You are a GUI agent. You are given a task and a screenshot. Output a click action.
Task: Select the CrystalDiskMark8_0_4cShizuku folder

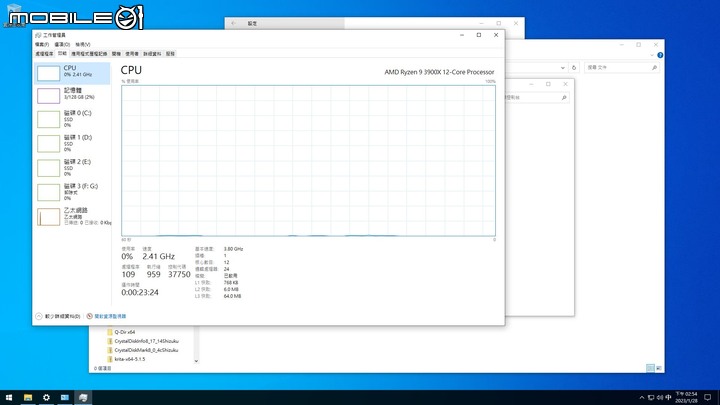[x=143, y=350]
